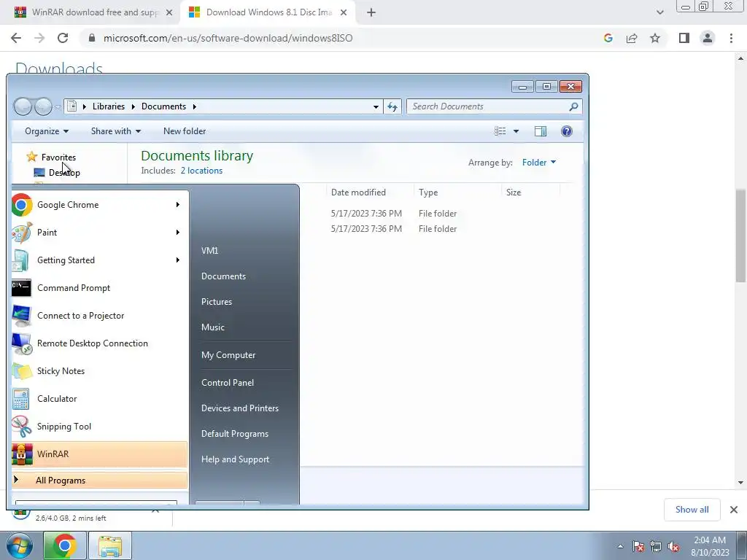Open Sticky Notes from Start menu
The width and height of the screenshot is (747, 560).
click(100, 371)
